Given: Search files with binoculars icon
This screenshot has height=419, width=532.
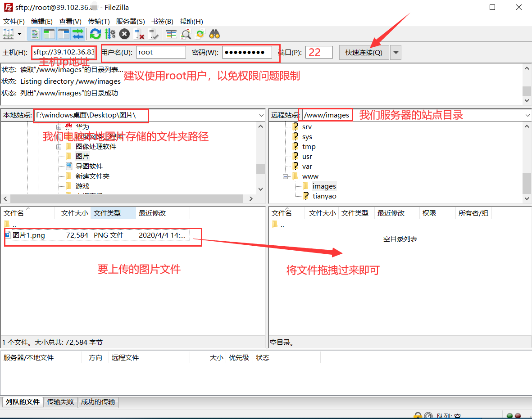Looking at the screenshot, I should [x=214, y=34].
